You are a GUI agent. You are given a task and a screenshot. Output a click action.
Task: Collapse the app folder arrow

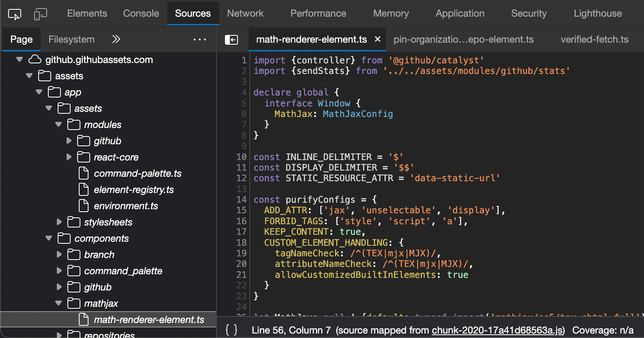39,92
